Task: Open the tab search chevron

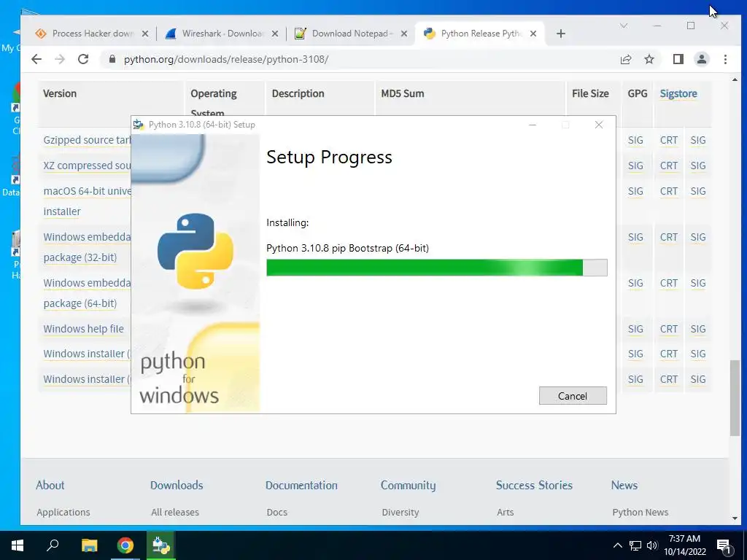Action: pyautogui.click(x=624, y=26)
